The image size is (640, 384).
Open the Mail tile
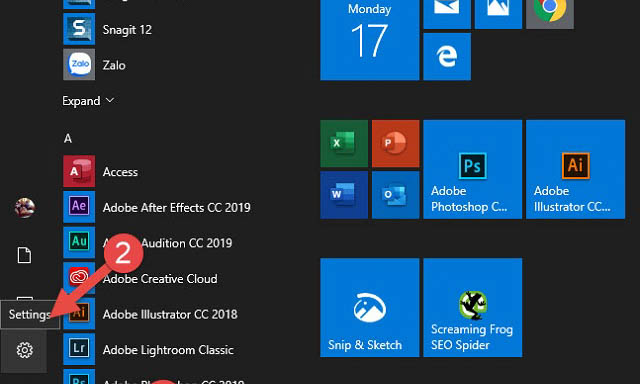pos(447,14)
